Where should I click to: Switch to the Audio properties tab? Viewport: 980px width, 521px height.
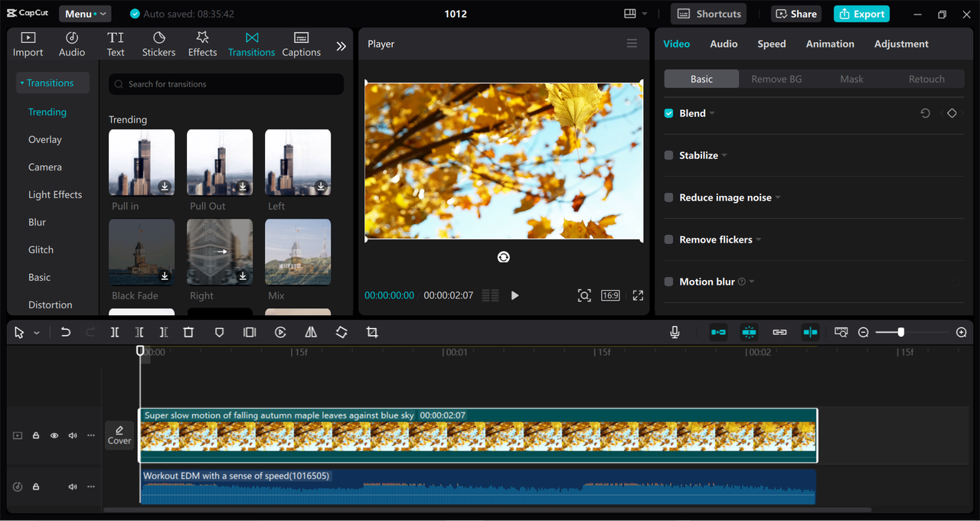(x=724, y=44)
